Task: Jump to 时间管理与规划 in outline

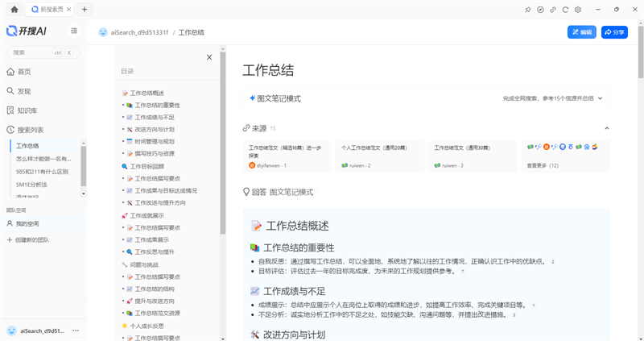Action: (x=154, y=141)
